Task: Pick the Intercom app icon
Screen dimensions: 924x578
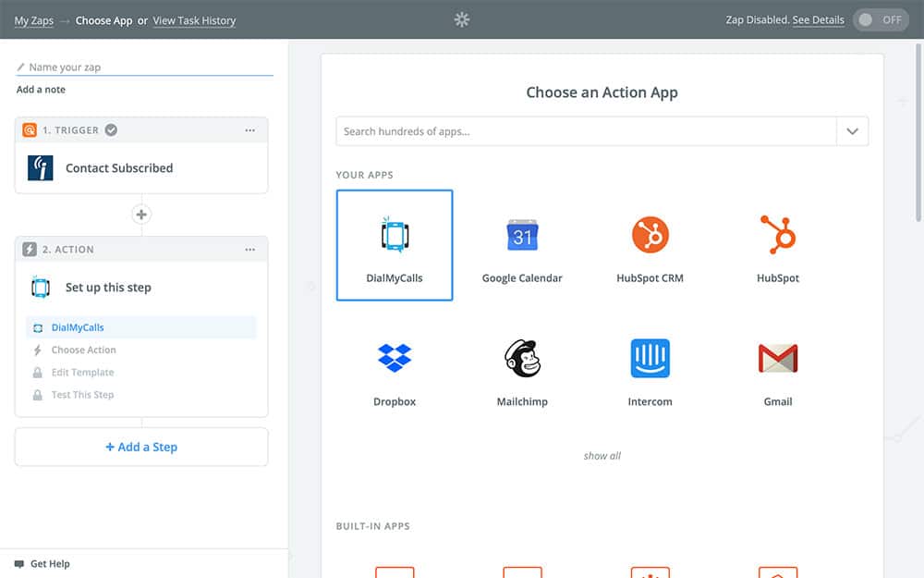Action: (x=650, y=359)
